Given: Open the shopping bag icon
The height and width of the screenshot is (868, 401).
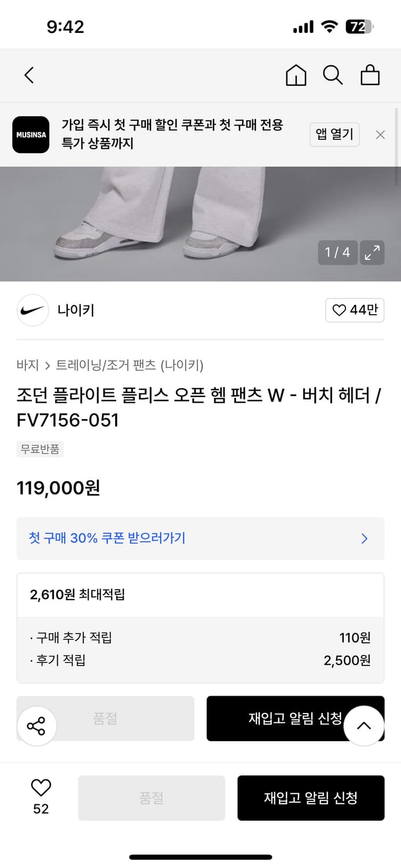Looking at the screenshot, I should click(x=370, y=75).
